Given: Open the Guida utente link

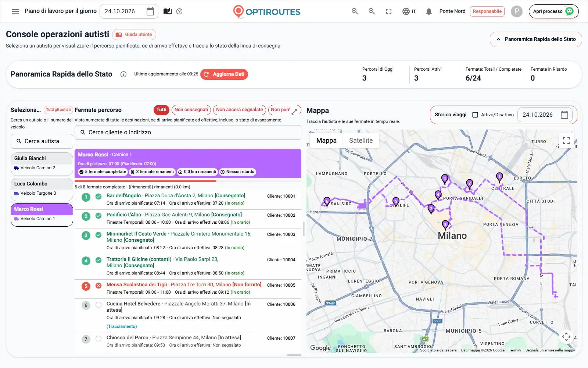Looking at the screenshot, I should (x=134, y=35).
